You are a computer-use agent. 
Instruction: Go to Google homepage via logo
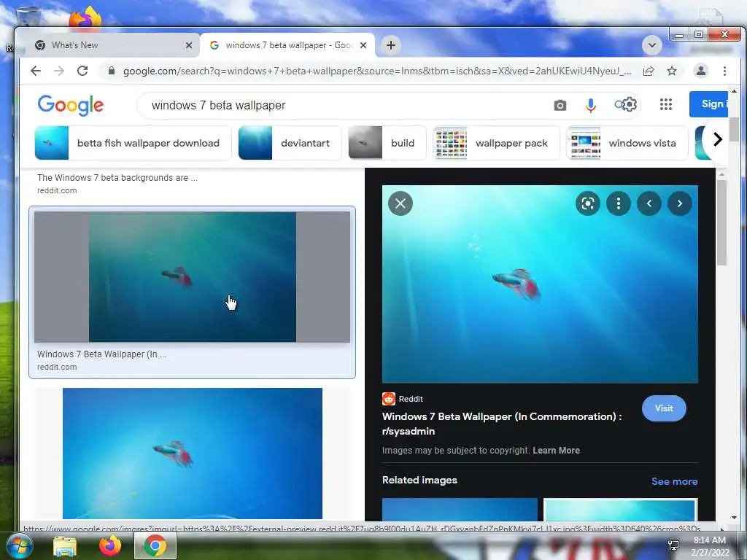(71, 105)
